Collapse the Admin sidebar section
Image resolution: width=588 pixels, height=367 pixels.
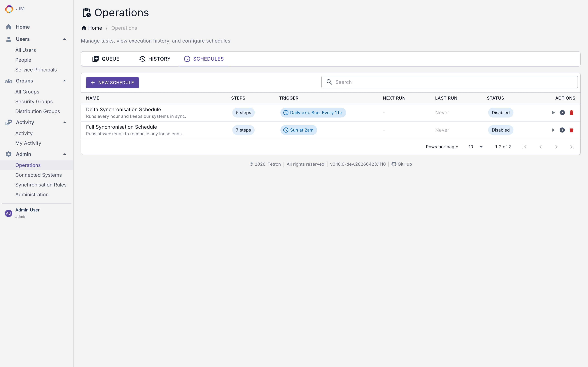[x=64, y=154]
